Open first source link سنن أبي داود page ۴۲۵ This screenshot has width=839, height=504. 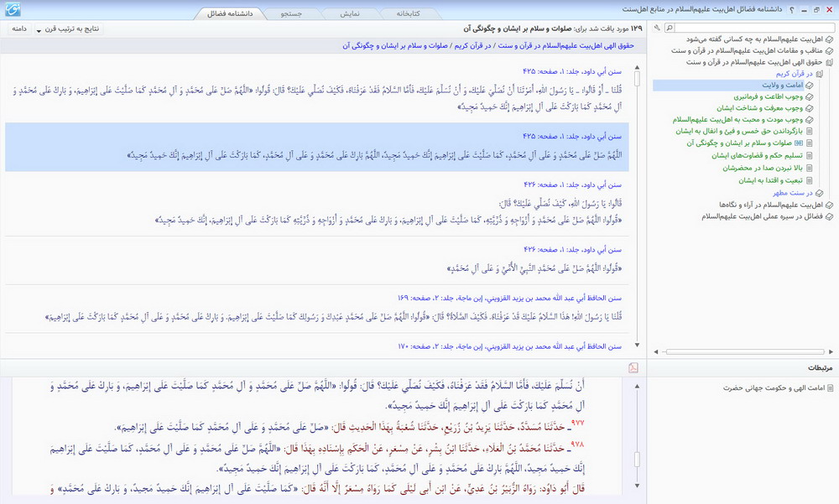pyautogui.click(x=572, y=71)
